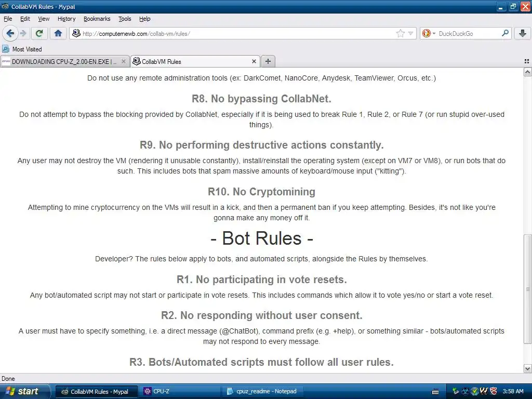This screenshot has height=399, width=532.
Task: Click the Mypal window title bar icon
Action: tap(5, 6)
